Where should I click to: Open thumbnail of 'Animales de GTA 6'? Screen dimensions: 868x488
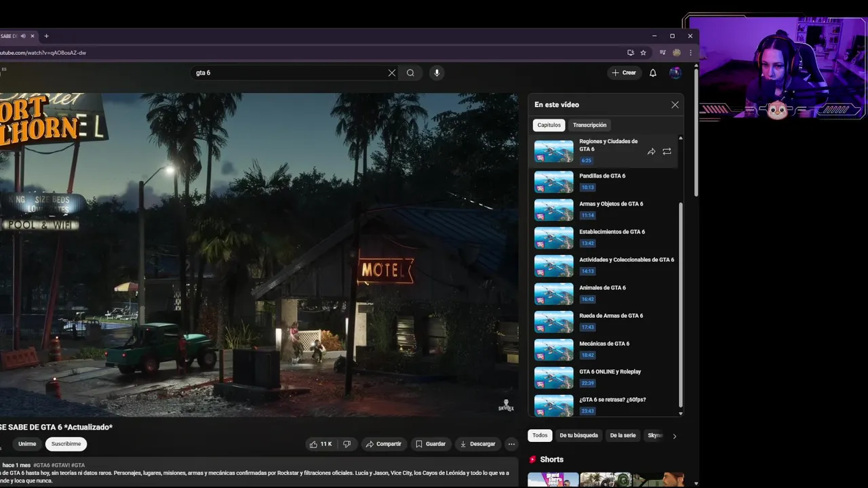coord(553,293)
